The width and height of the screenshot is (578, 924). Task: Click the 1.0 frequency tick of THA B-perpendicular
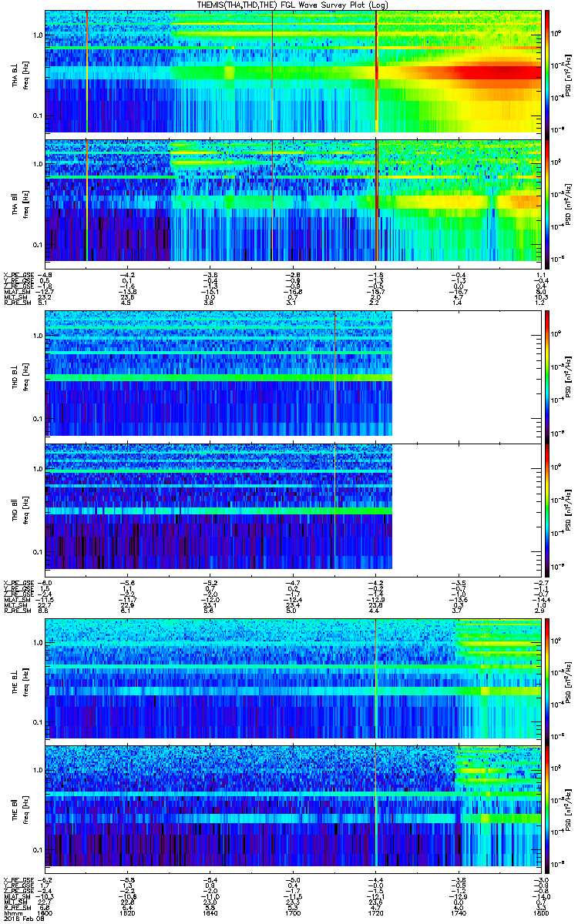pos(38,35)
